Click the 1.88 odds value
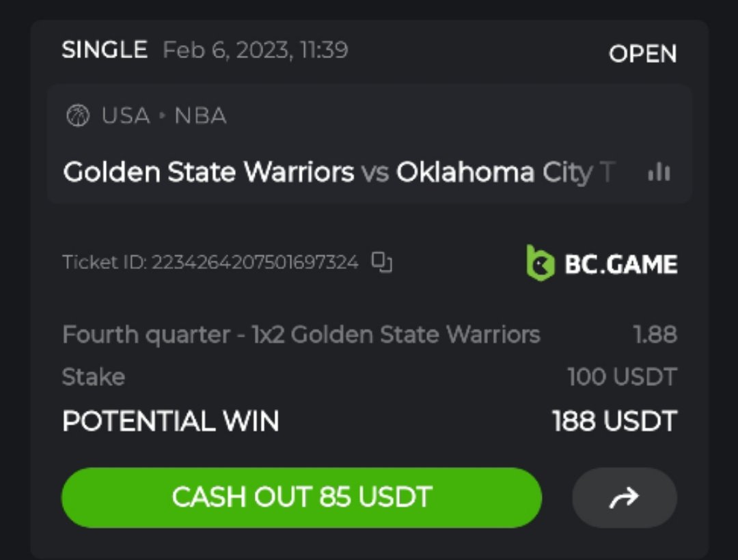Image resolution: width=738 pixels, height=560 pixels. pyautogui.click(x=655, y=335)
